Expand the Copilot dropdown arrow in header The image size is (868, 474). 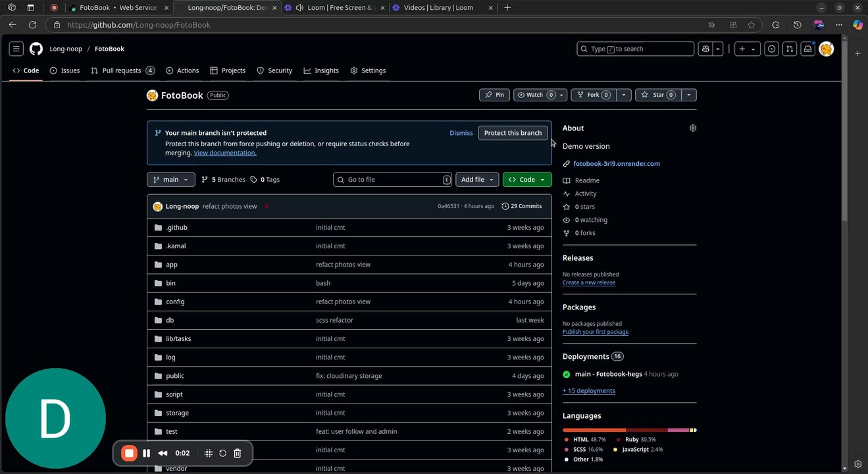click(718, 49)
